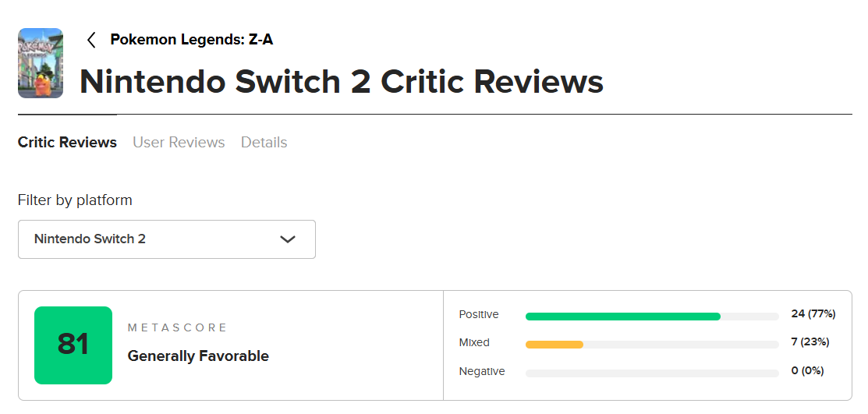The image size is (868, 414).
Task: Open the Pokemon Legends Z-A cover thumbnail
Action: click(41, 63)
